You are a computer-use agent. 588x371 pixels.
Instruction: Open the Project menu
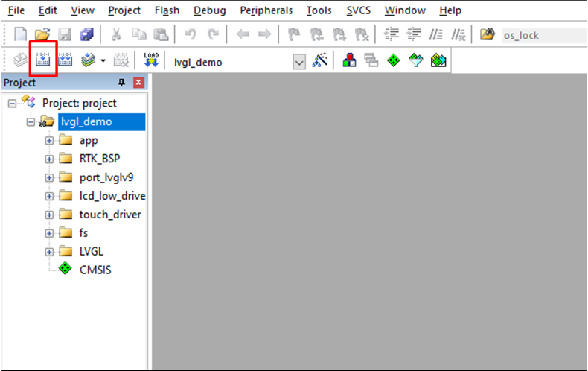click(124, 10)
